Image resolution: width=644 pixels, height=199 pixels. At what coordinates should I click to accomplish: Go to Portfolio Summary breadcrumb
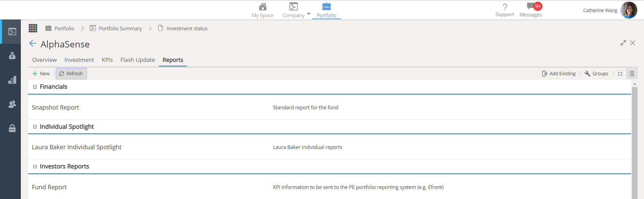coord(120,29)
